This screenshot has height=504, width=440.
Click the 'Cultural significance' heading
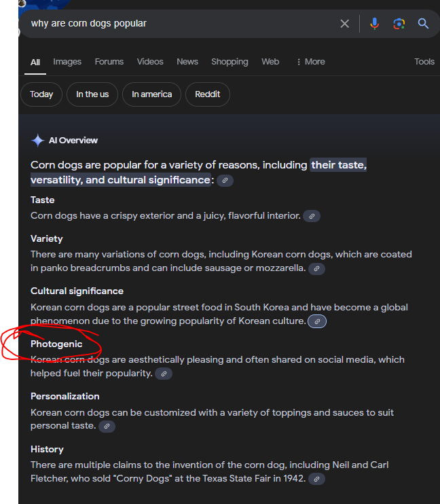(x=77, y=291)
